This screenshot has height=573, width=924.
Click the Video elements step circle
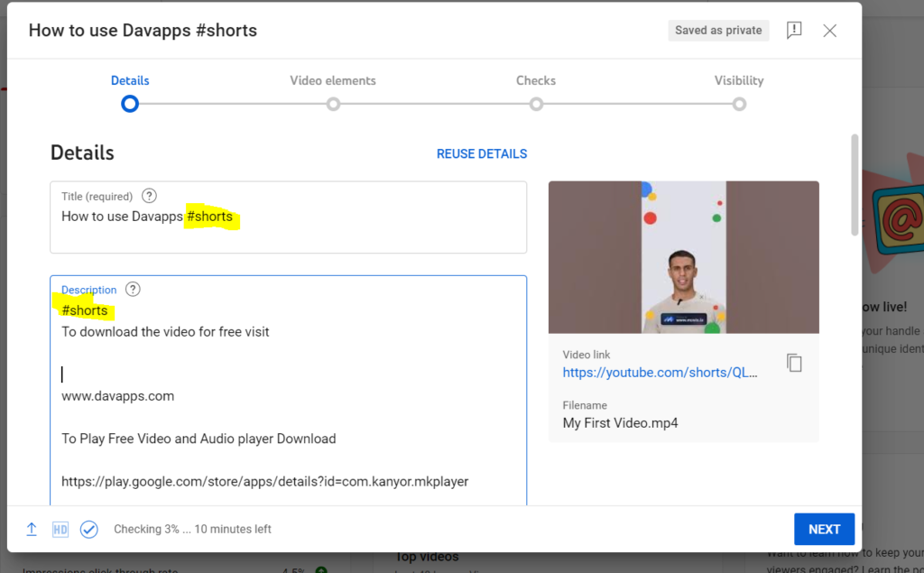pyautogui.click(x=334, y=105)
